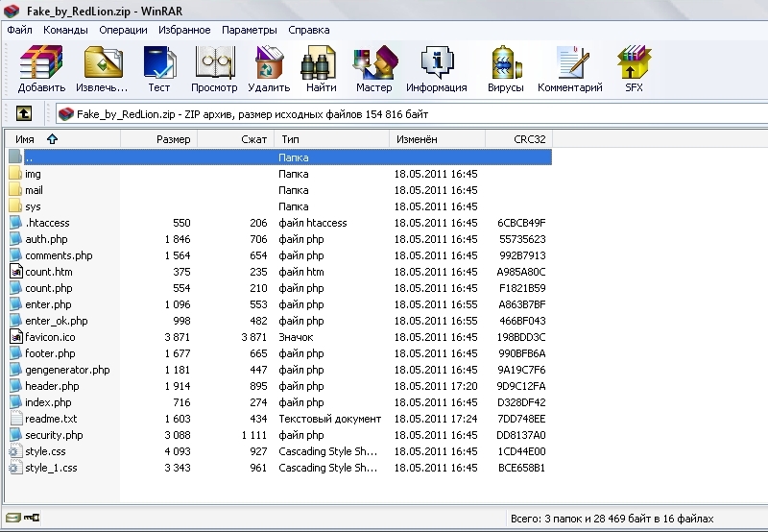Screen dimensions: 768x532
Task: Sort by the Тип column header
Action: click(331, 139)
